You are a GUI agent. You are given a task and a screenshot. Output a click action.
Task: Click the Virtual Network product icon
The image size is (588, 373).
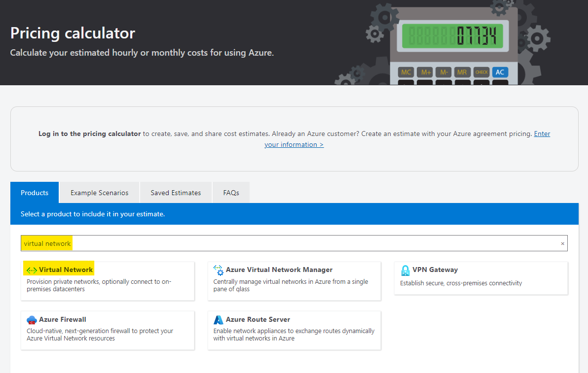[32, 270]
